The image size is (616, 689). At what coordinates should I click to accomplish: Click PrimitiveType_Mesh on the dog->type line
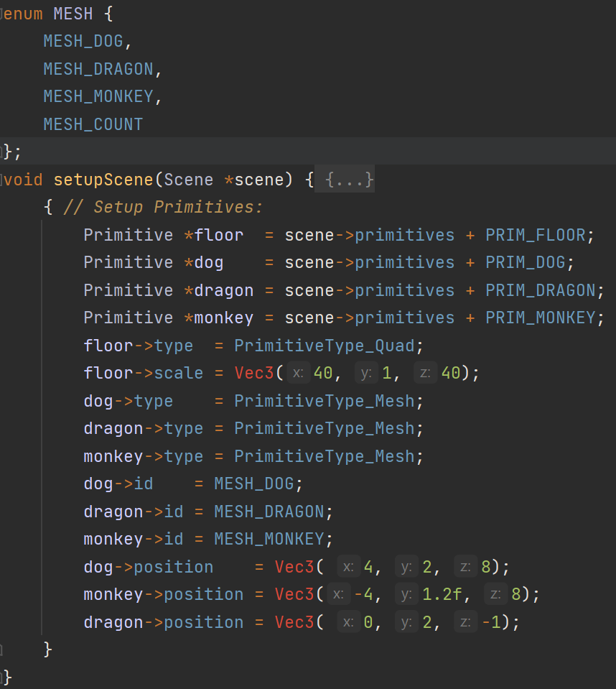coord(324,401)
